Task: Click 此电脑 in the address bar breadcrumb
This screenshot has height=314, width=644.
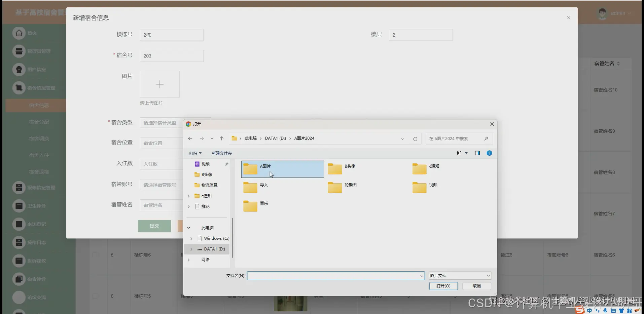Action: pyautogui.click(x=251, y=139)
